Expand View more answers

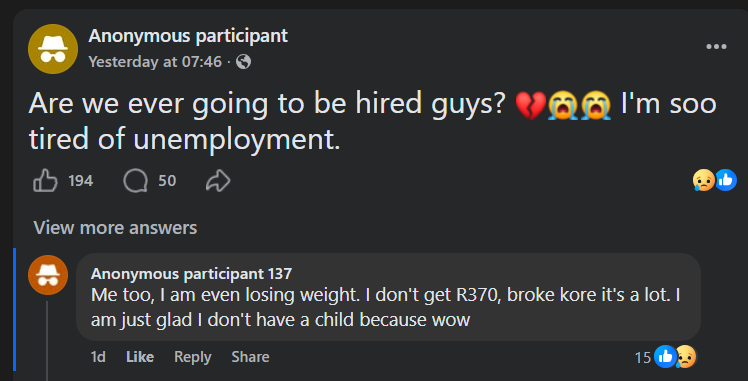point(115,228)
